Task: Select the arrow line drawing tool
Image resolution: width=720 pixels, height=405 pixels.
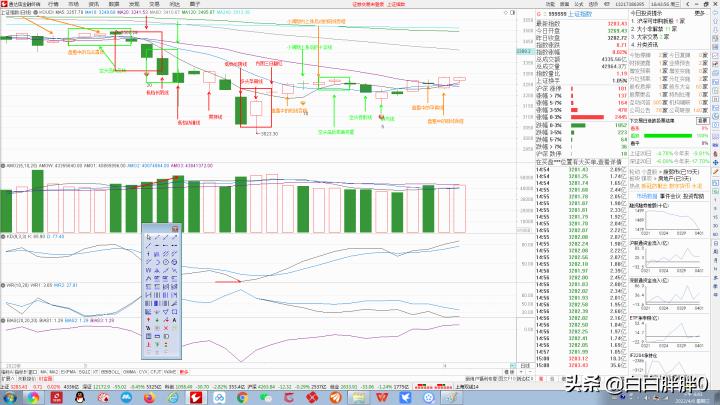Action: point(174,237)
